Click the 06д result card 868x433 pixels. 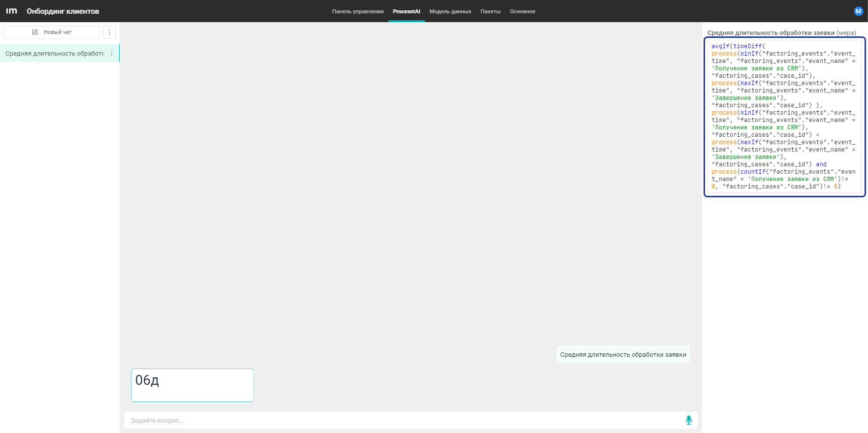coord(192,385)
